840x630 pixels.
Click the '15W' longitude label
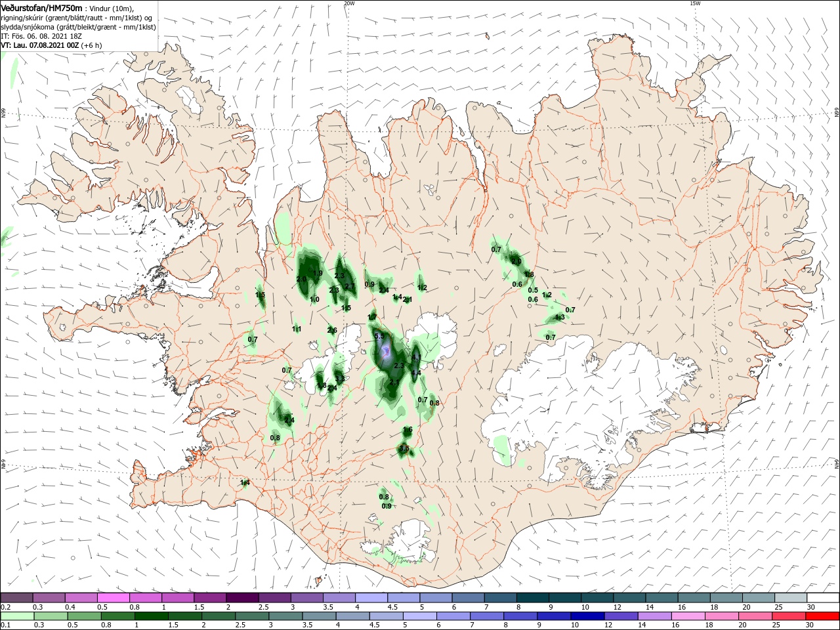click(695, 3)
